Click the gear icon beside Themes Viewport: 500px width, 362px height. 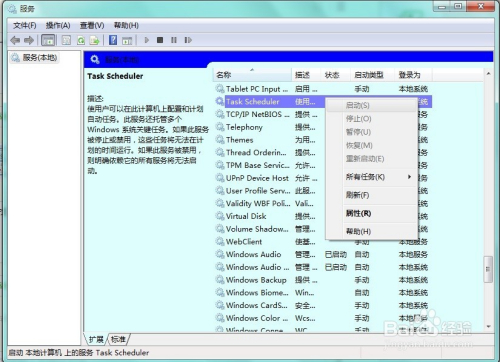point(220,140)
